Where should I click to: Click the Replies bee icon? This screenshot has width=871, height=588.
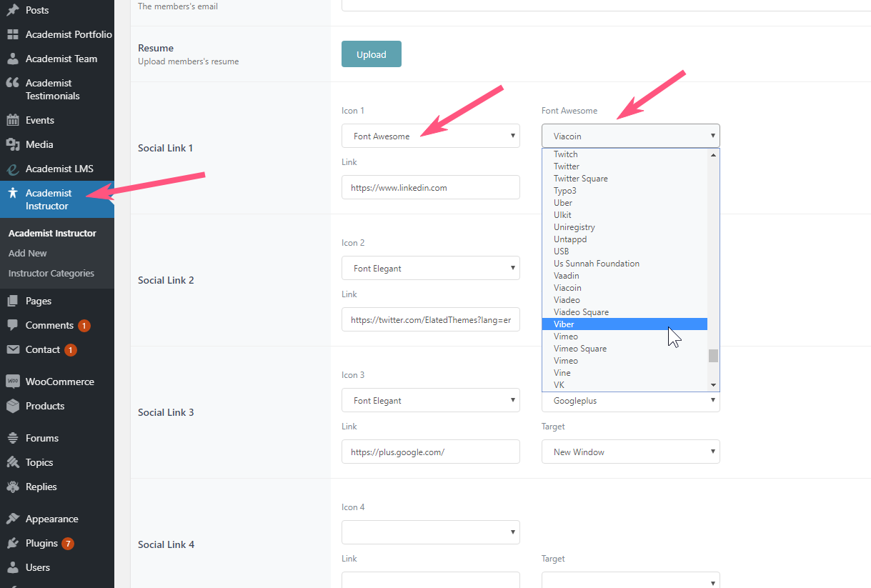13,487
